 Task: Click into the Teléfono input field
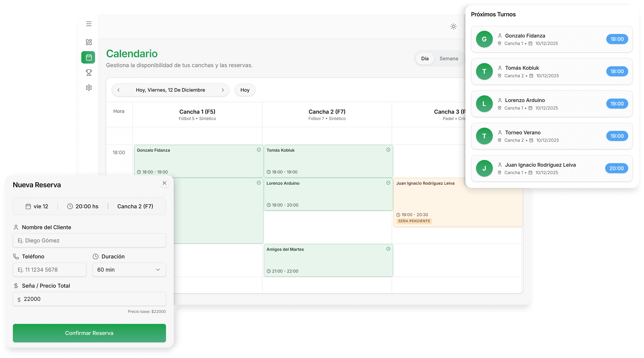pos(50,270)
